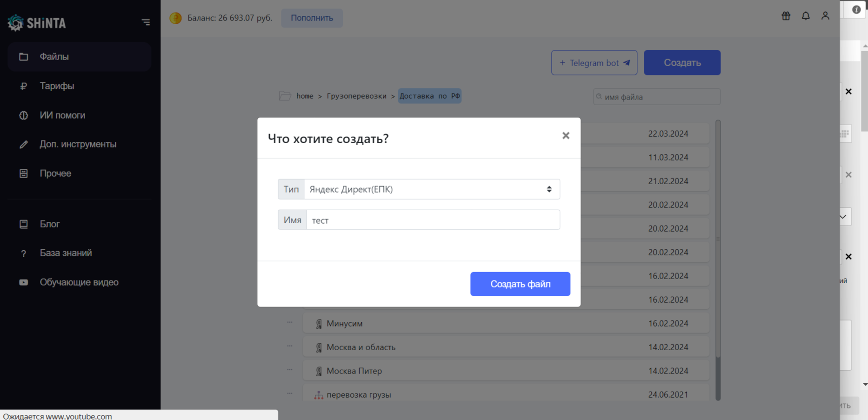
Task: Click the info icon at top right
Action: pyautogui.click(x=856, y=9)
